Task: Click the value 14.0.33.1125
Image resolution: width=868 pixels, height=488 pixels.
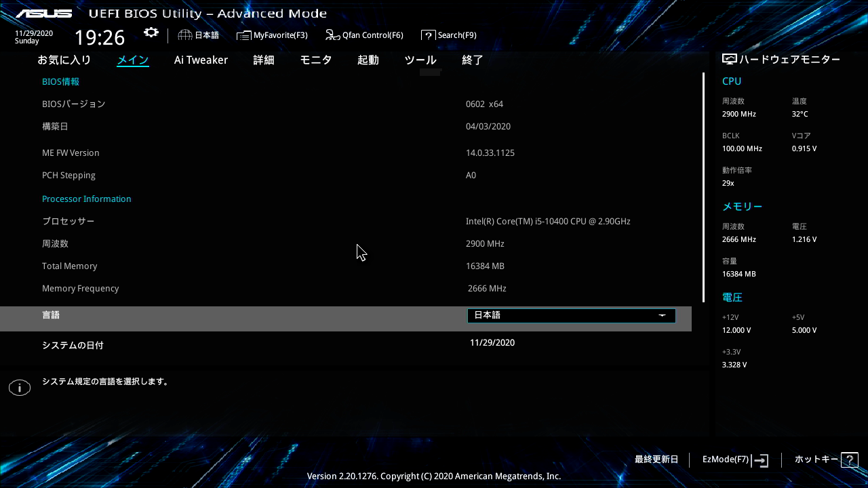Action: point(490,153)
